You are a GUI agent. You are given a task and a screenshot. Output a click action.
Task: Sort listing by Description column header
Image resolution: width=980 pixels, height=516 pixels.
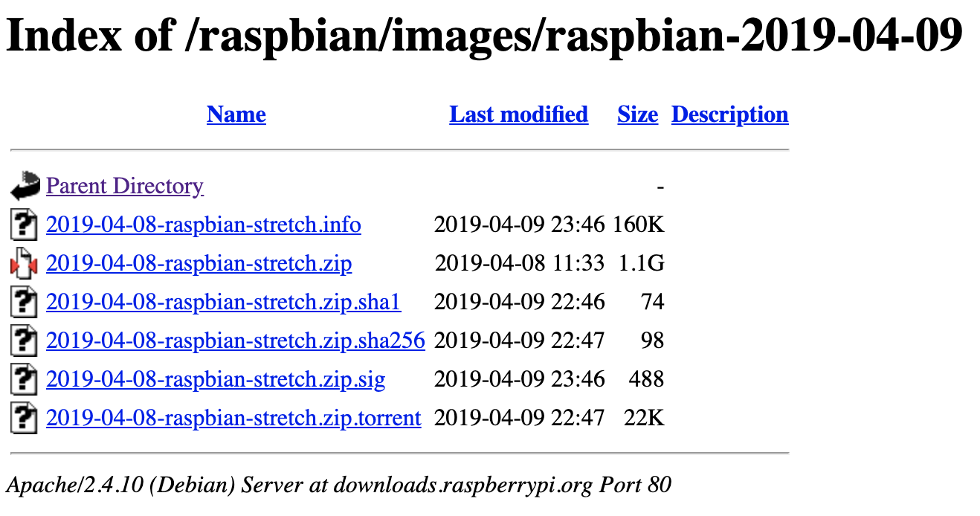(x=730, y=115)
